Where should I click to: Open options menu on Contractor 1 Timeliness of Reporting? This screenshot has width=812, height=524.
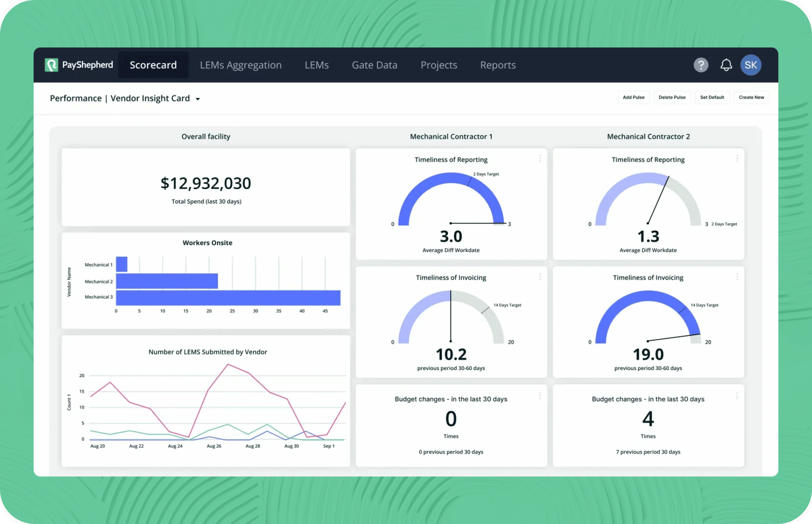[540, 159]
